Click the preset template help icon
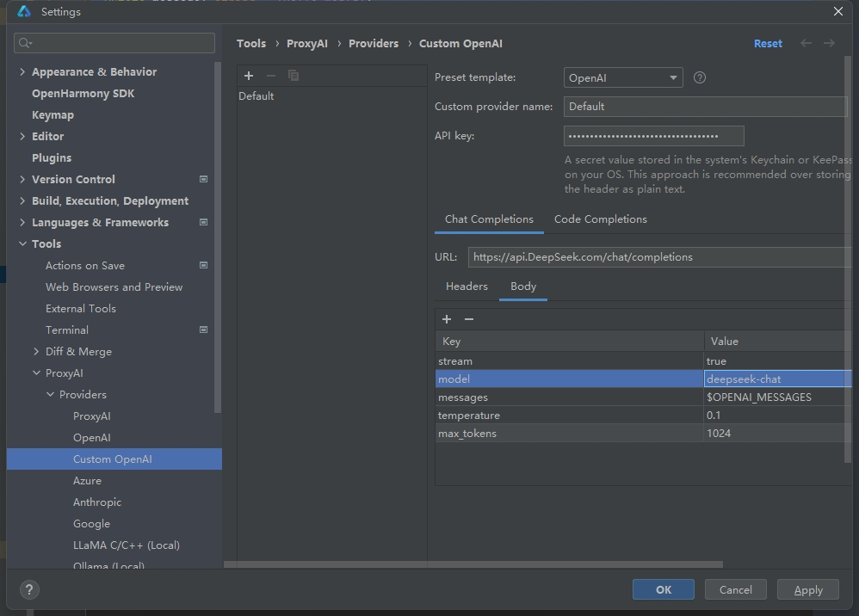Viewport: 859px width, 616px height. (x=700, y=77)
